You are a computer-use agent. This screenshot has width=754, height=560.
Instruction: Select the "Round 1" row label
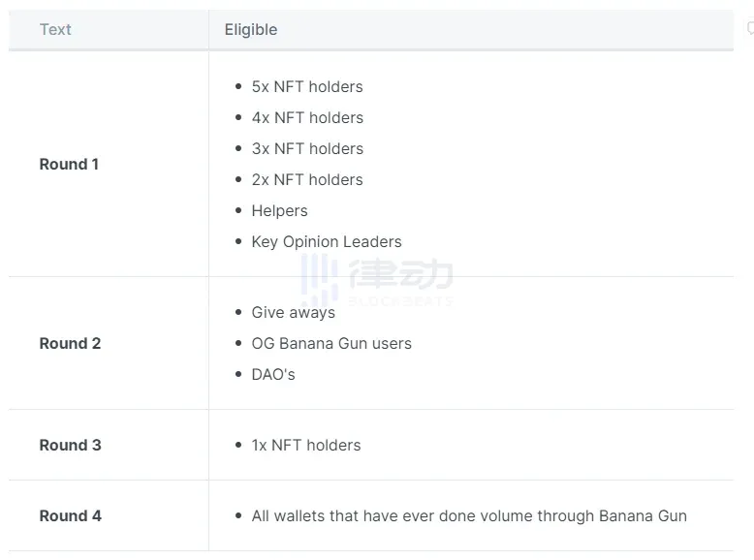click(x=69, y=164)
